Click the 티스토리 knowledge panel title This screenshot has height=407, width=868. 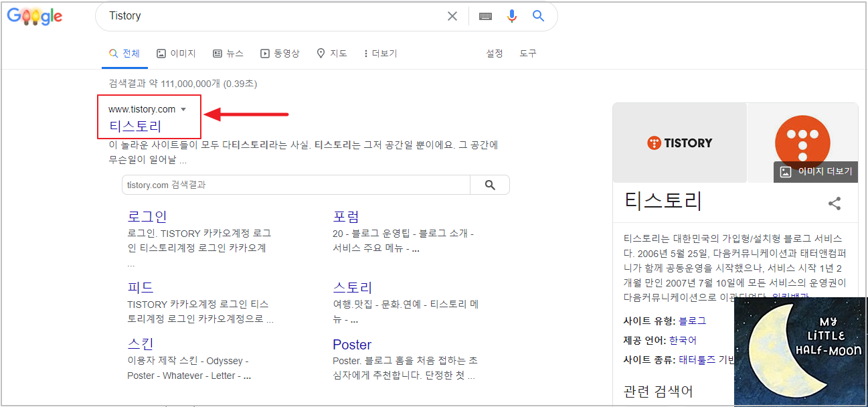click(x=663, y=201)
